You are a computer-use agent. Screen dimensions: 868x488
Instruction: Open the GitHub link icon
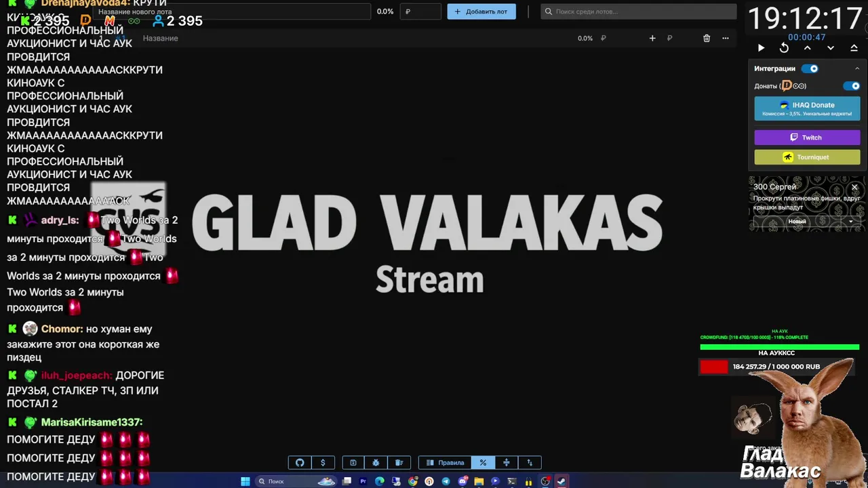300,463
